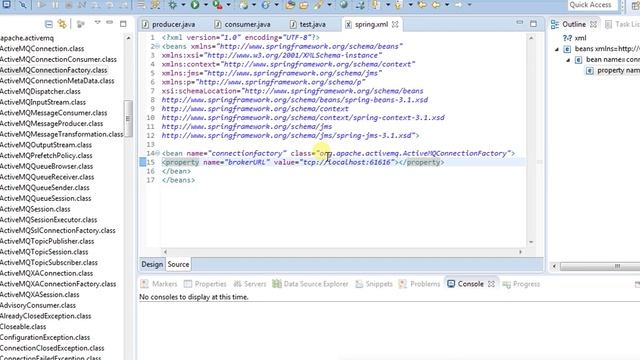The width and height of the screenshot is (640, 360).
Task: Open the Markers view tab
Action: [159, 284]
